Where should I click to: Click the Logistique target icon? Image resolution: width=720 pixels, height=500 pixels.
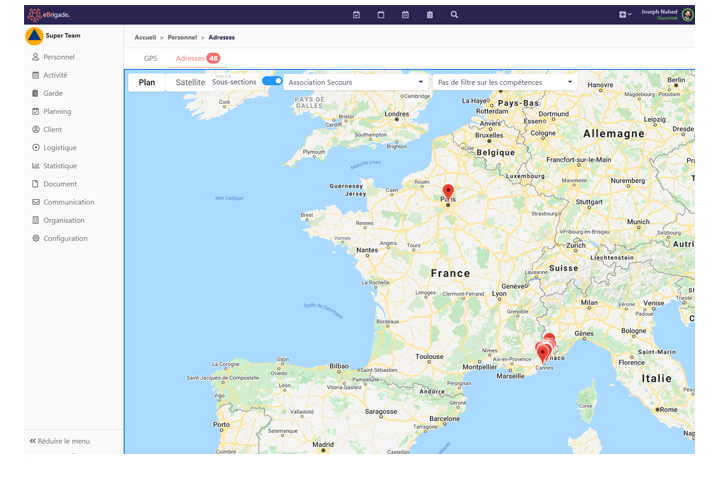(35, 147)
